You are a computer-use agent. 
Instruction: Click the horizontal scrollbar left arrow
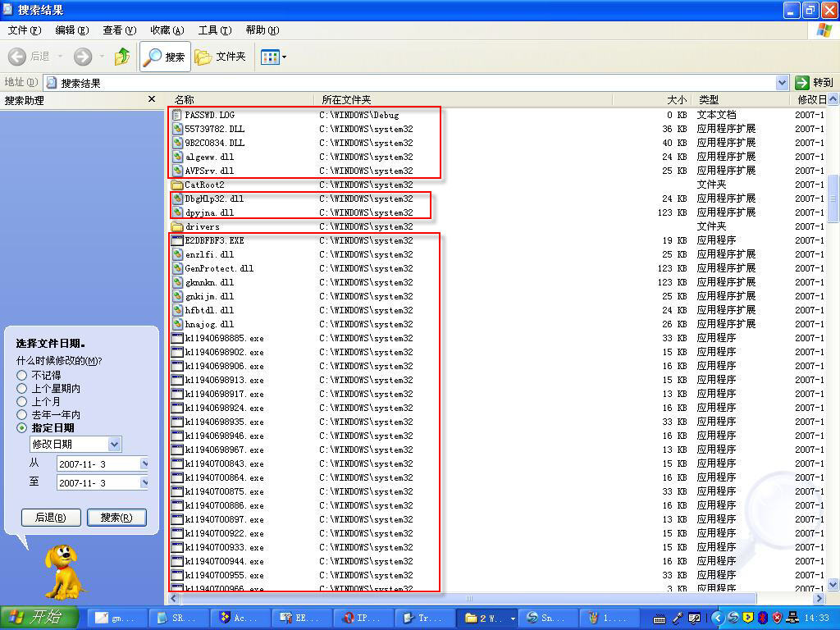[x=174, y=598]
